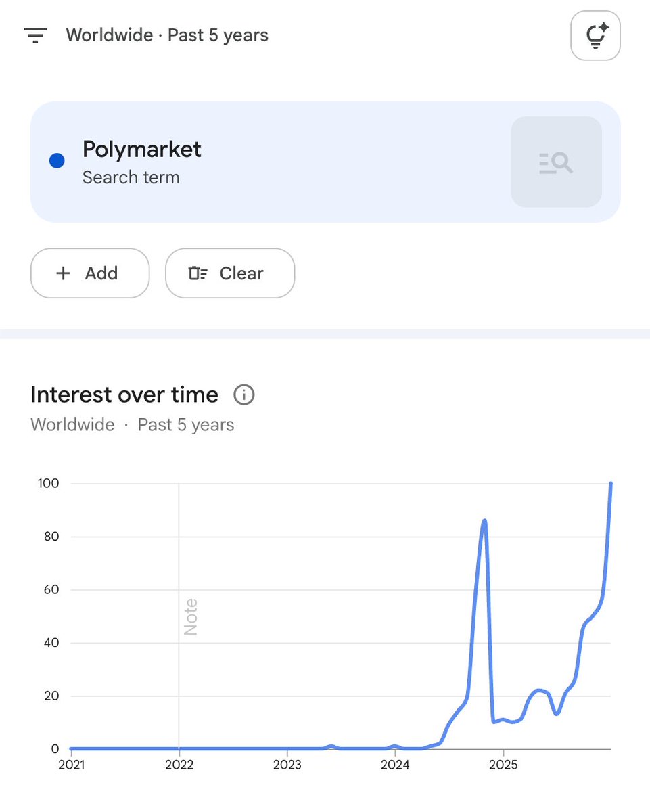This screenshot has height=812, width=650.
Task: Click the latest peak at 100
Action: click(x=611, y=483)
